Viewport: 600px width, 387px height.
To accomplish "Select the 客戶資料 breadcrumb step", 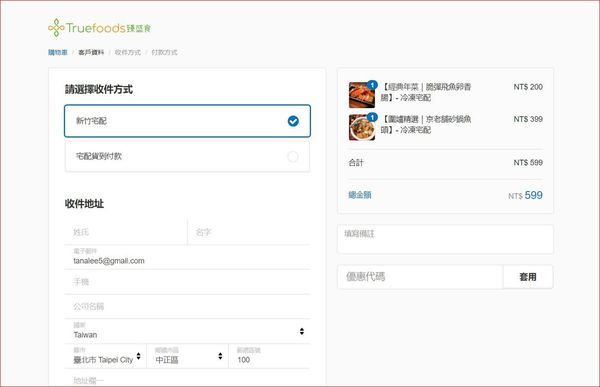I will tap(91, 52).
